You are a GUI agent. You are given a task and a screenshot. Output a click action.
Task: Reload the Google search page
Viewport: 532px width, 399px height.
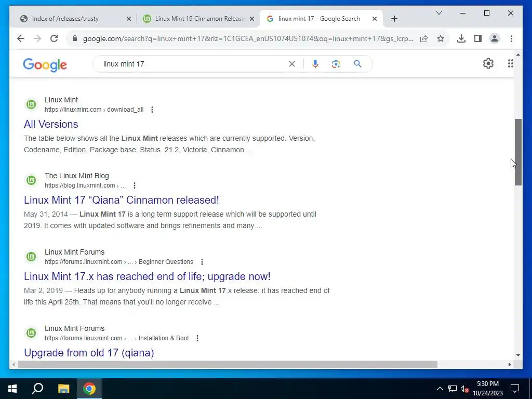[54, 38]
